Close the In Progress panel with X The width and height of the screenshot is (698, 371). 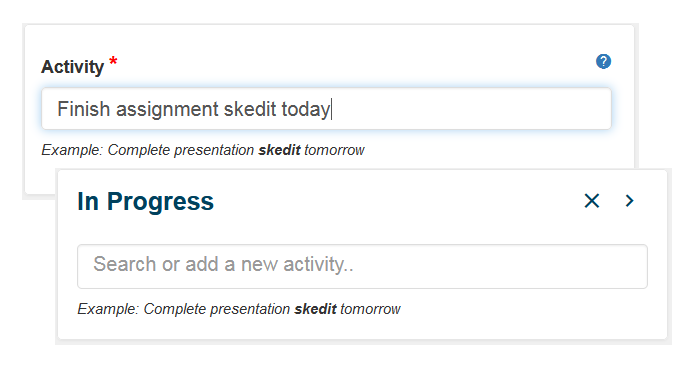(592, 201)
